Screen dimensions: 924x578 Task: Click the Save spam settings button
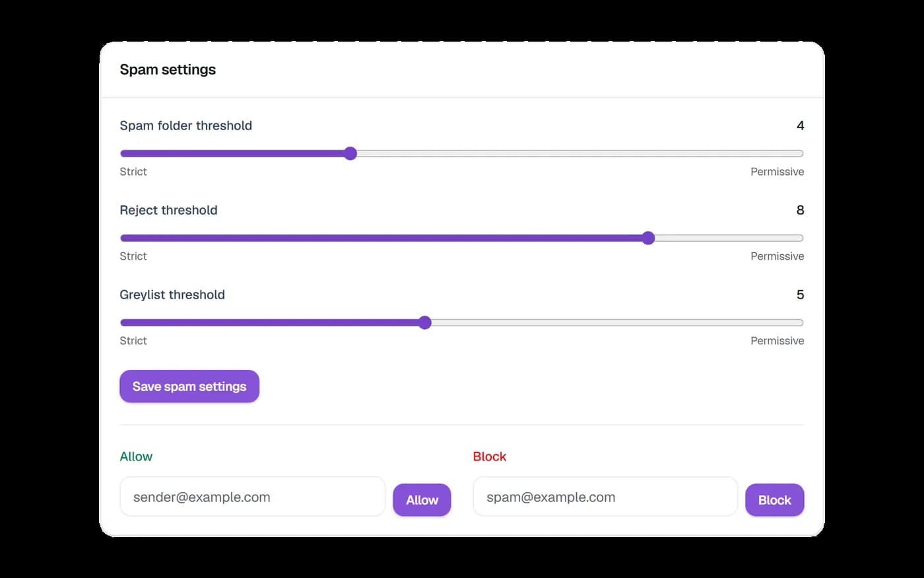(x=189, y=386)
